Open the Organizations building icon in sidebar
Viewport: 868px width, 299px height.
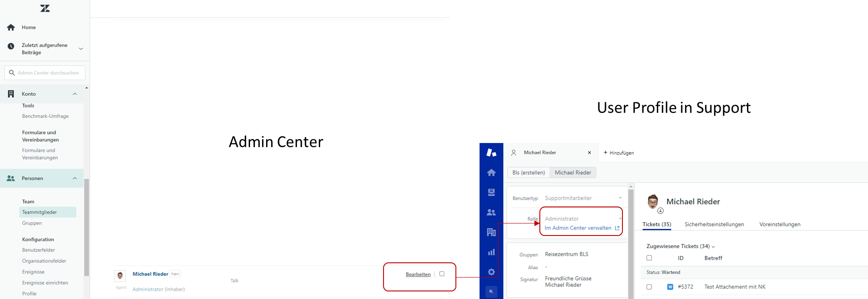point(491,232)
